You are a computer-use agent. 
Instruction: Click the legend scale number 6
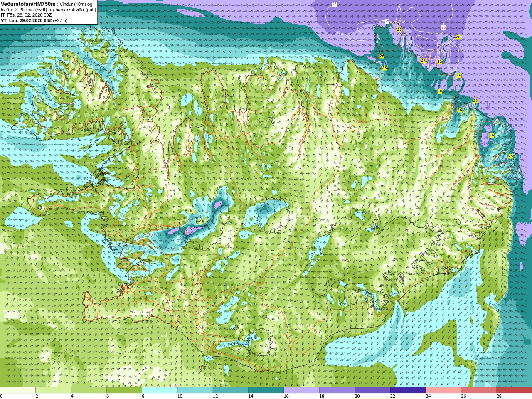pyautogui.click(x=108, y=396)
